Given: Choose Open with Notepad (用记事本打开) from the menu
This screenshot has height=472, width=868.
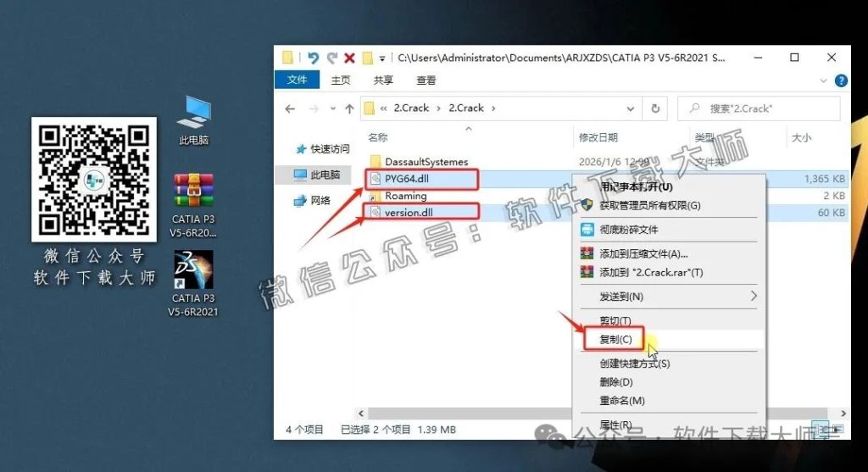Looking at the screenshot, I should coord(669,186).
